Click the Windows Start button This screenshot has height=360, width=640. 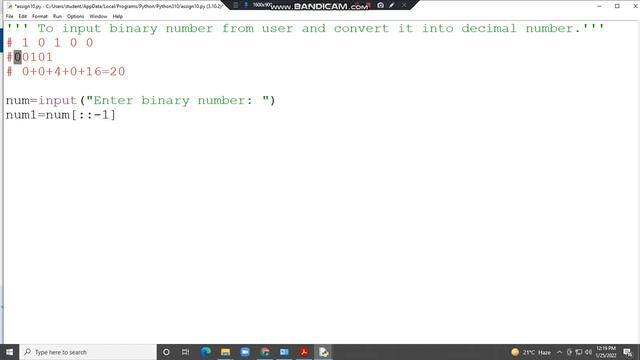(9, 352)
